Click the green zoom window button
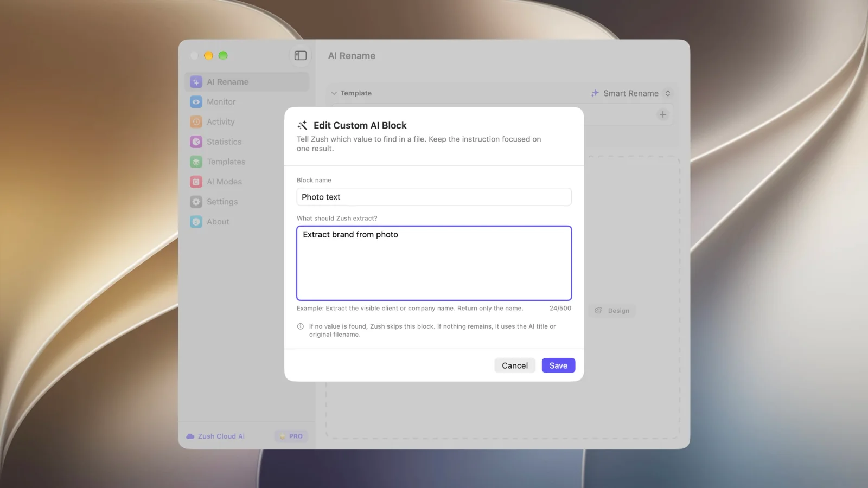Screen dimensions: 868x488 pyautogui.click(x=223, y=55)
